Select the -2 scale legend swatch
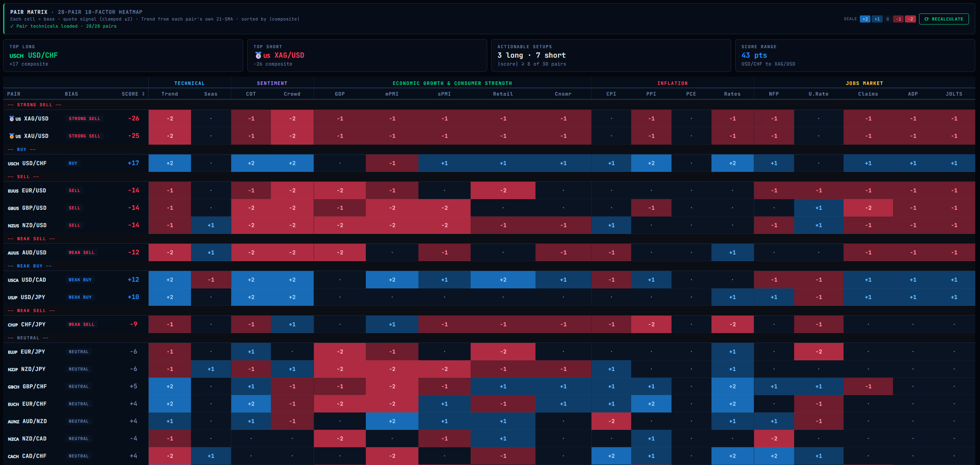The image size is (980, 465). pos(910,19)
